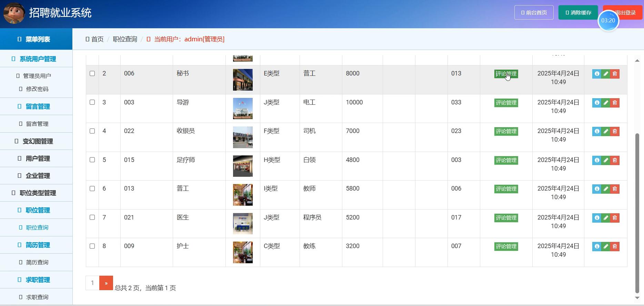
Task: Open thumbnail image of 医生 row
Action: tap(243, 224)
